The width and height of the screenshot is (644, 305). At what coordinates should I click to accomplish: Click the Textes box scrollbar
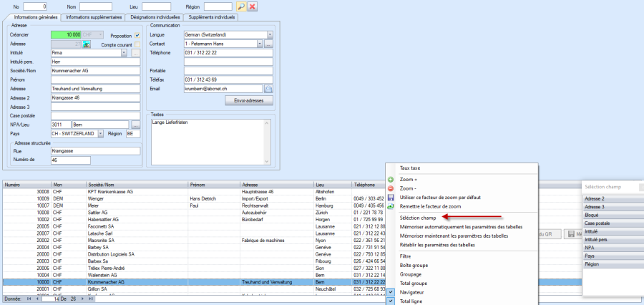coord(268,142)
